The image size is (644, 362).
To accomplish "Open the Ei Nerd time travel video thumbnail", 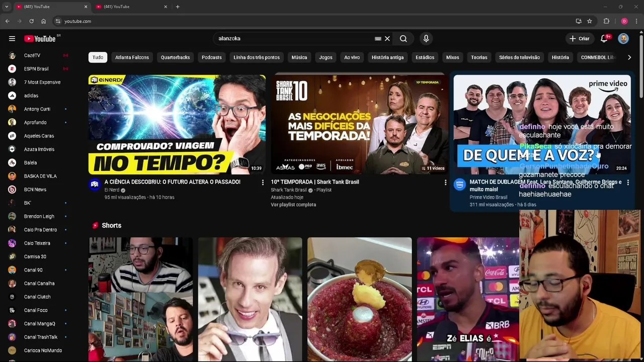I will [177, 125].
